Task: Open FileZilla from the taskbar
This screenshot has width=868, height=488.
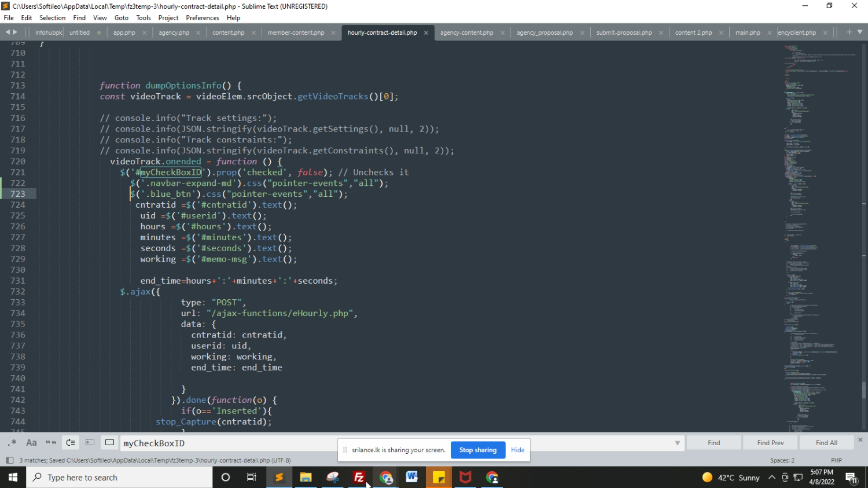Action: (359, 478)
